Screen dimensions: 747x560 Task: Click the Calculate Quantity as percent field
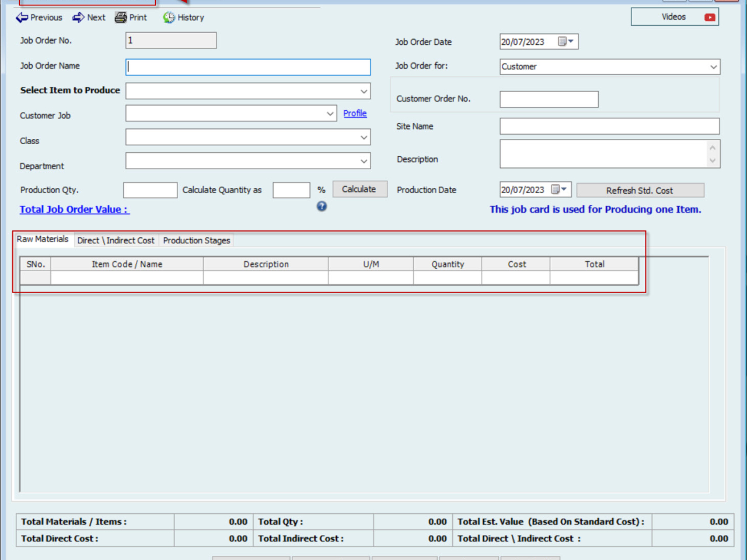pyautogui.click(x=291, y=190)
